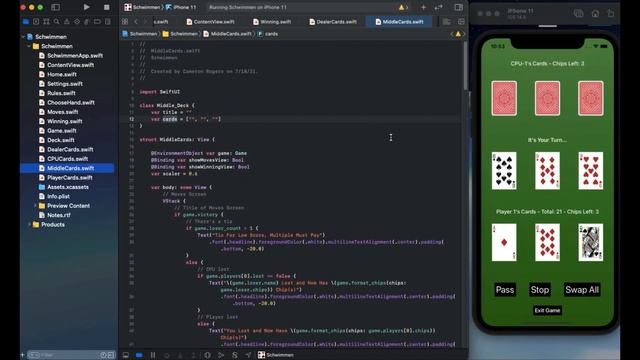Click the Simulate Location arrow icon
640x360 pixels.
coord(248,355)
